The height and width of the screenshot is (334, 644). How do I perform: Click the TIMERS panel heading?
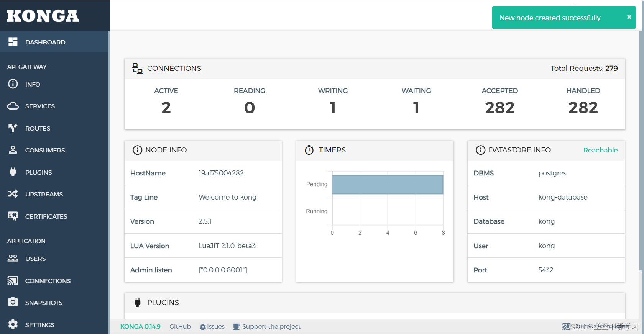click(x=332, y=150)
